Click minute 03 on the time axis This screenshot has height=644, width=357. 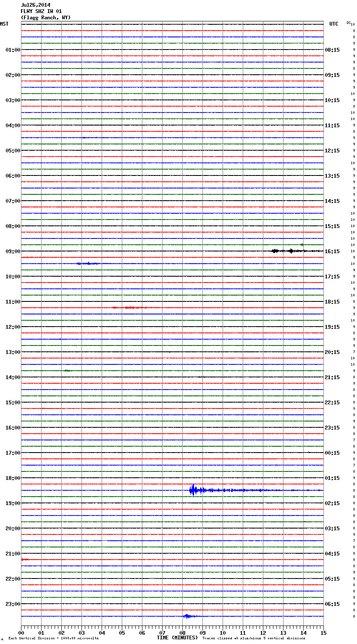(81, 633)
